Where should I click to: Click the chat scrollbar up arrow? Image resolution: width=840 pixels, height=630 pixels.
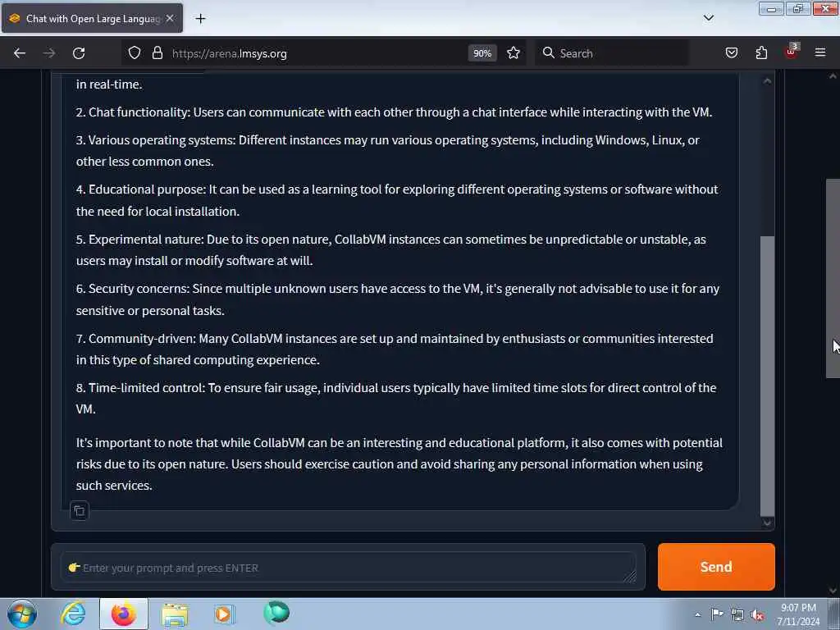click(767, 81)
